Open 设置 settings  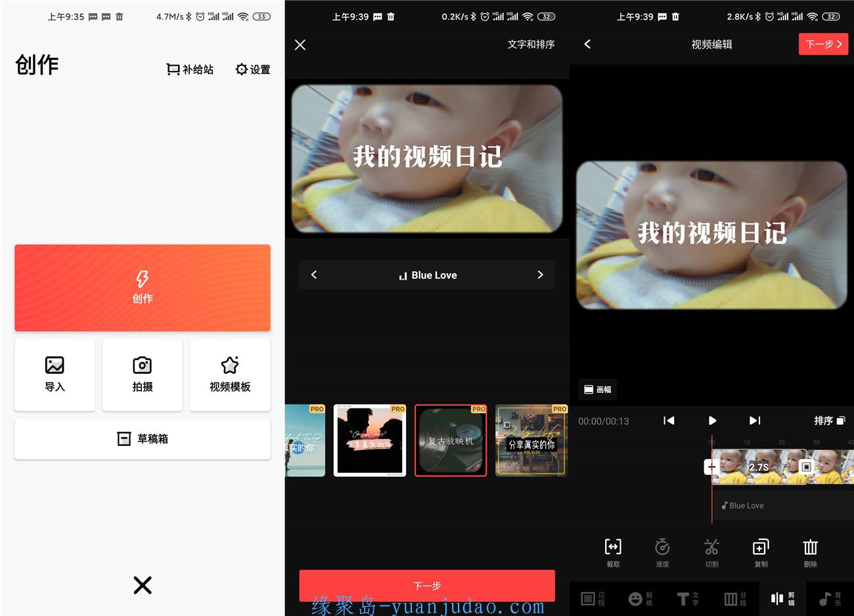(253, 69)
